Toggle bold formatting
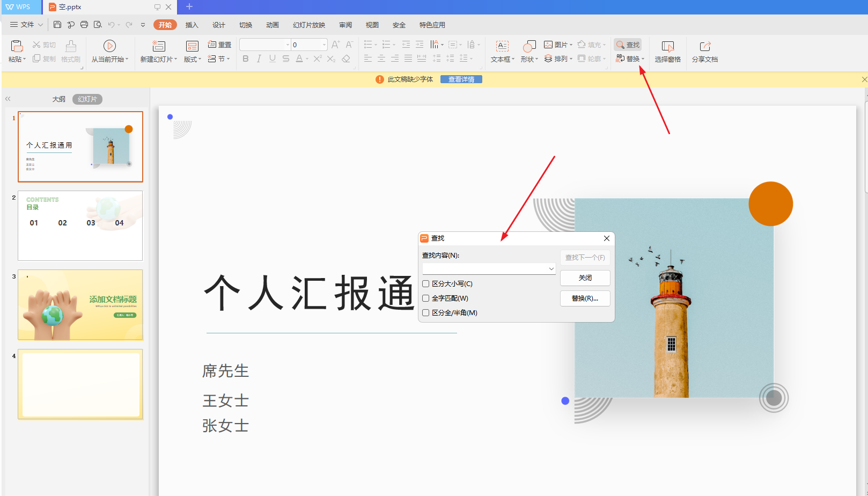The image size is (868, 496). tap(245, 59)
